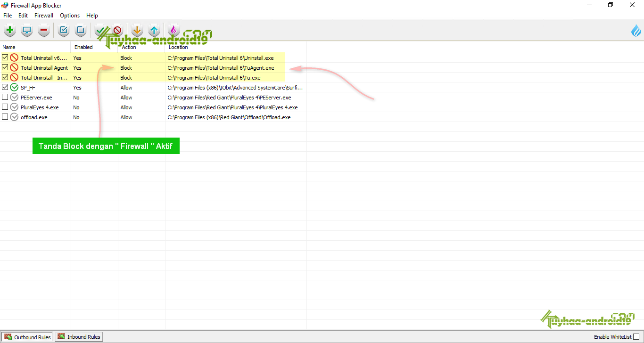This screenshot has height=343, width=644.
Task: Switch to the Inbound Rules tab
Action: 79,337
